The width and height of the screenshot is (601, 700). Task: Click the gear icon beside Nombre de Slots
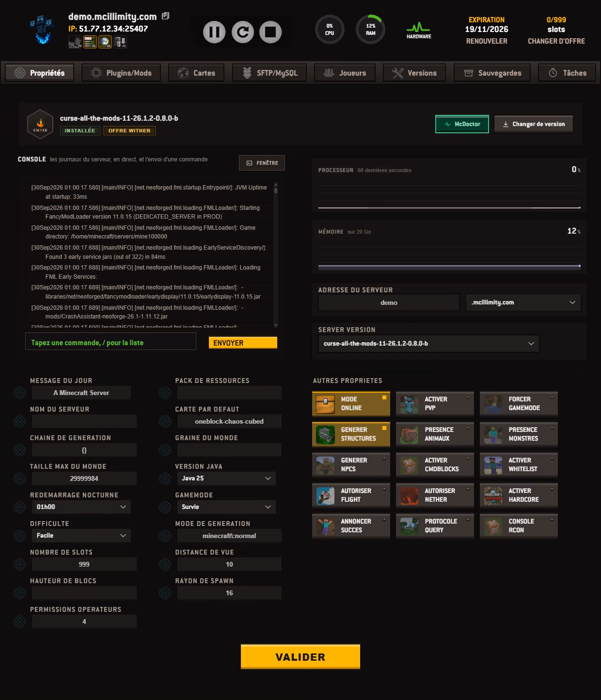tap(19, 564)
